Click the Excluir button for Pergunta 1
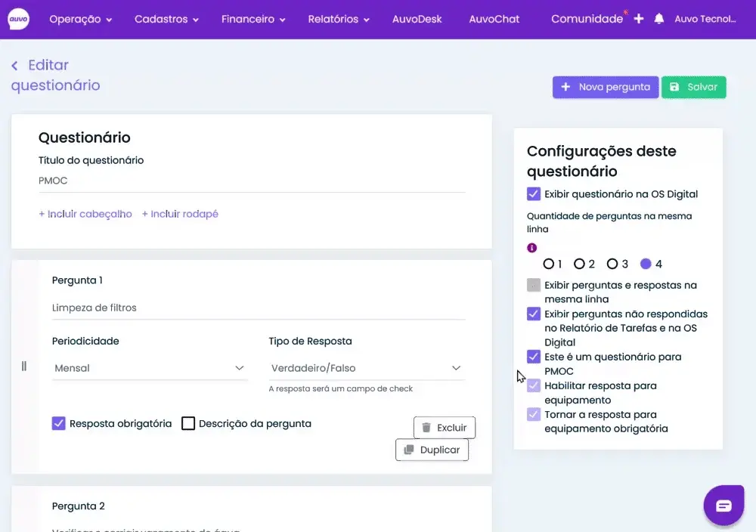756x532 pixels. click(x=444, y=428)
